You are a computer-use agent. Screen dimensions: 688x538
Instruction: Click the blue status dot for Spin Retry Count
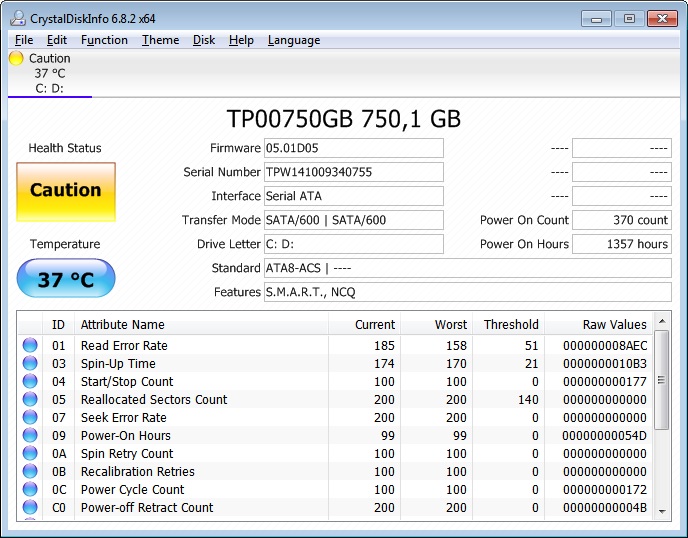pos(30,453)
